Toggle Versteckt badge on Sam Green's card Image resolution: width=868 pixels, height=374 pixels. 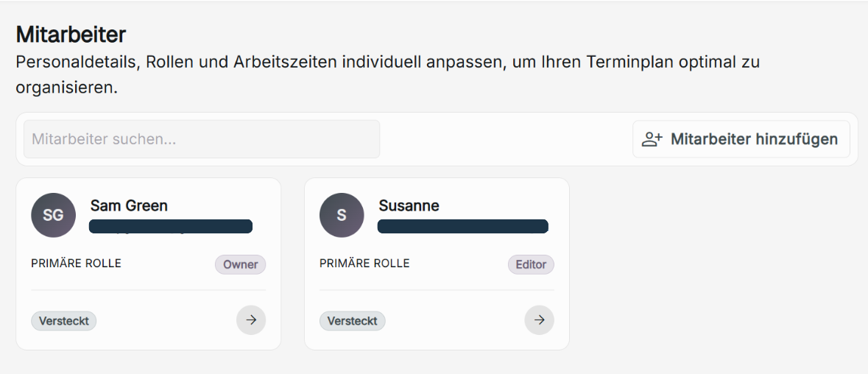[x=64, y=321]
